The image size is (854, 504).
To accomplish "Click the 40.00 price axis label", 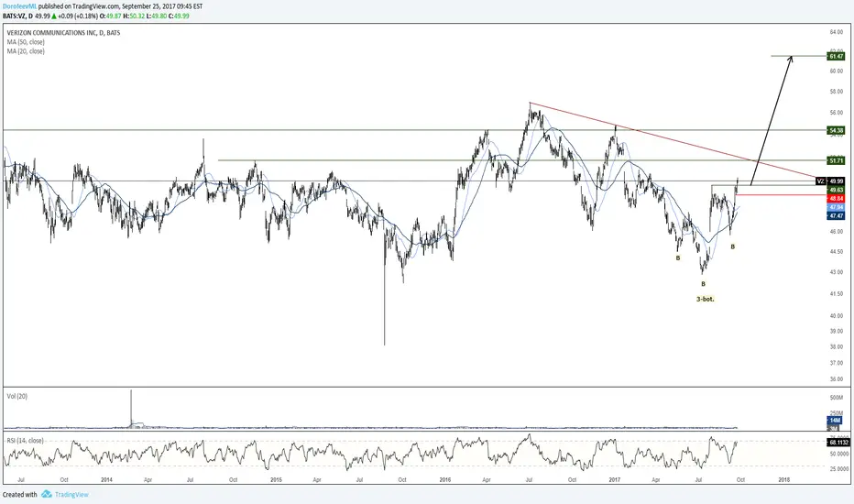I will pos(836,316).
